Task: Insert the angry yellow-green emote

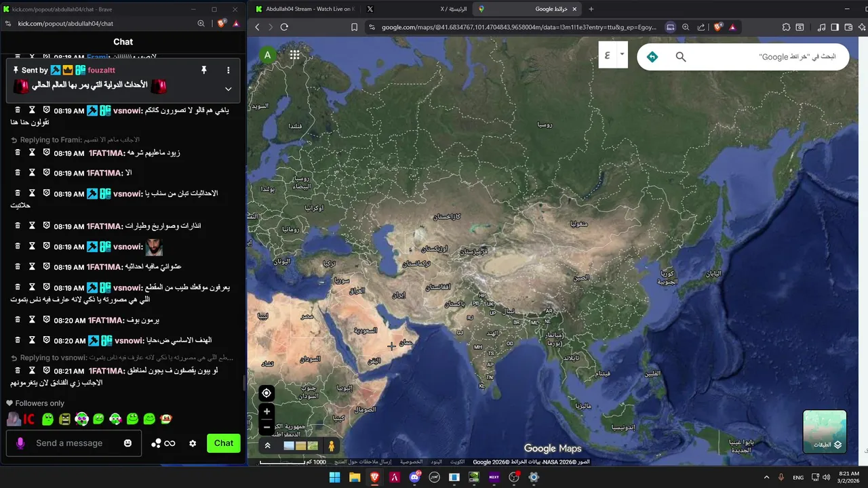Action: pyautogui.click(x=64, y=420)
